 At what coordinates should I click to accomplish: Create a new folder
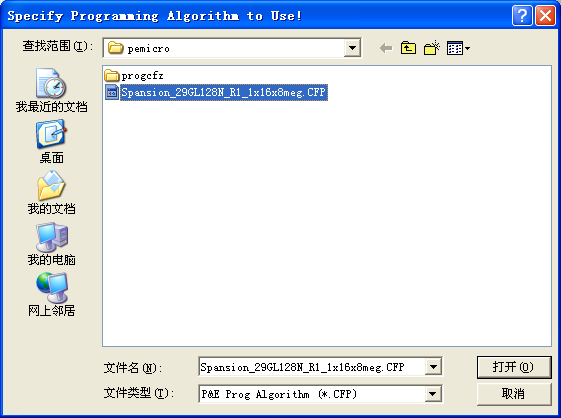(432, 48)
